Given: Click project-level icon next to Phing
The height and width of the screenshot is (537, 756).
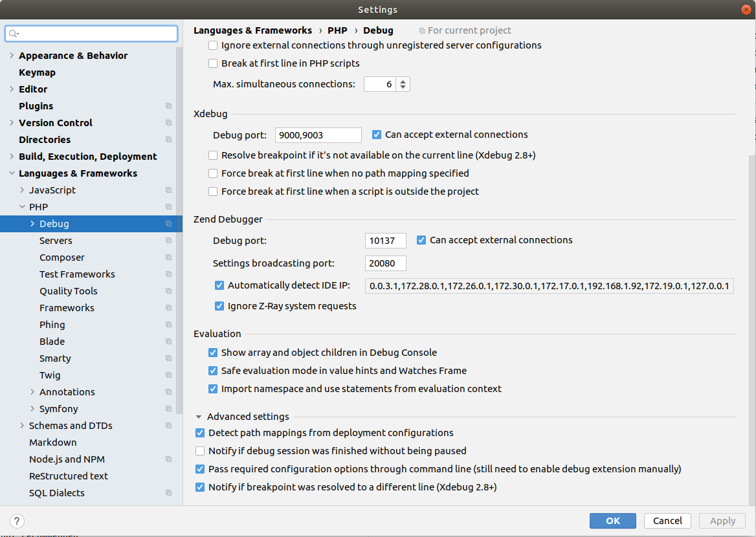Looking at the screenshot, I should (168, 325).
